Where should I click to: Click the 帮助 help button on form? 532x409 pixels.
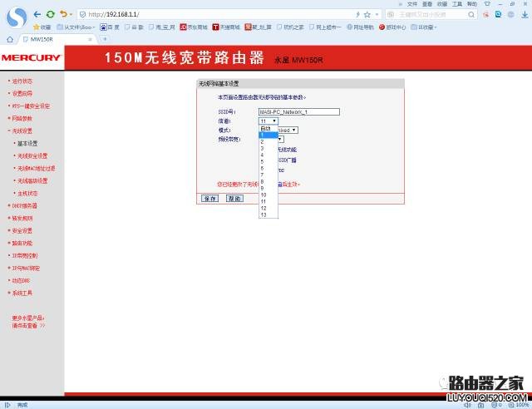[234, 199]
